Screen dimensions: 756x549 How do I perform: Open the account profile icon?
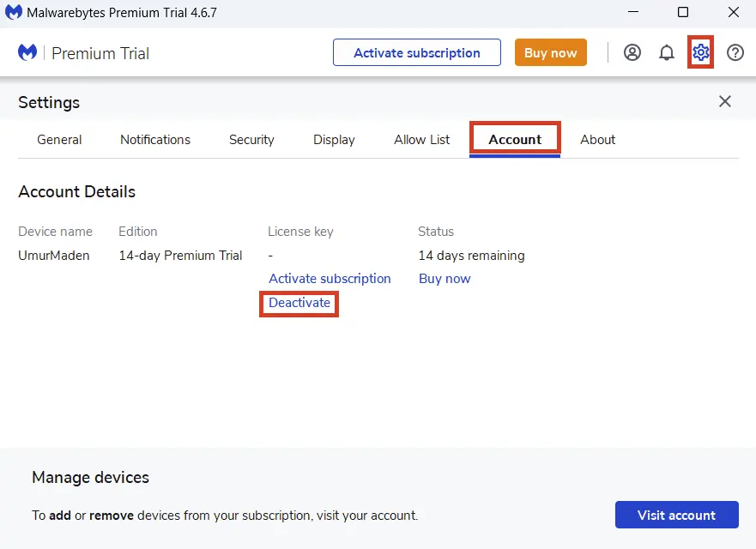[x=632, y=52]
